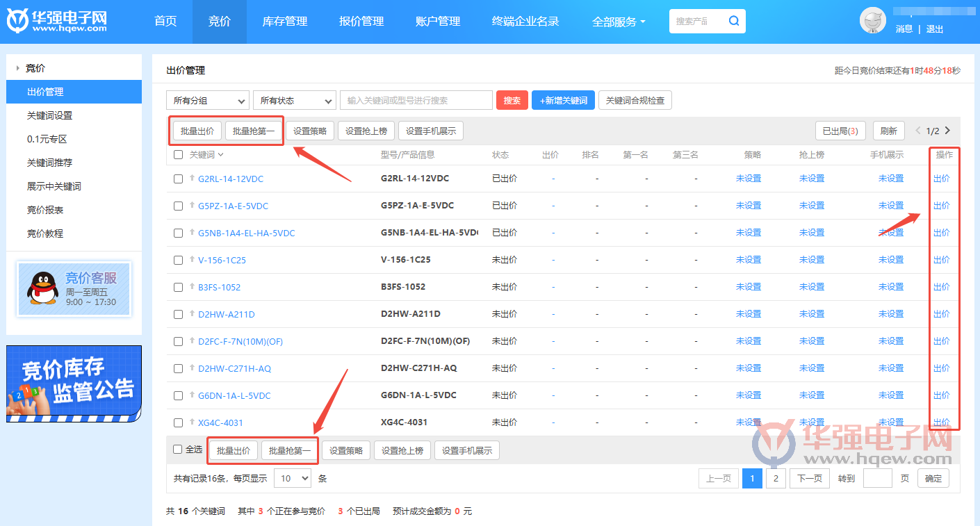The image size is (980, 526).
Task: Click the red 搜索 button
Action: click(512, 101)
